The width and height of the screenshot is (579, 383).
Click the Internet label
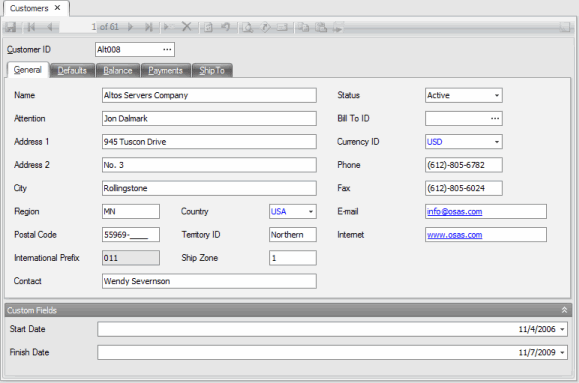350,235
